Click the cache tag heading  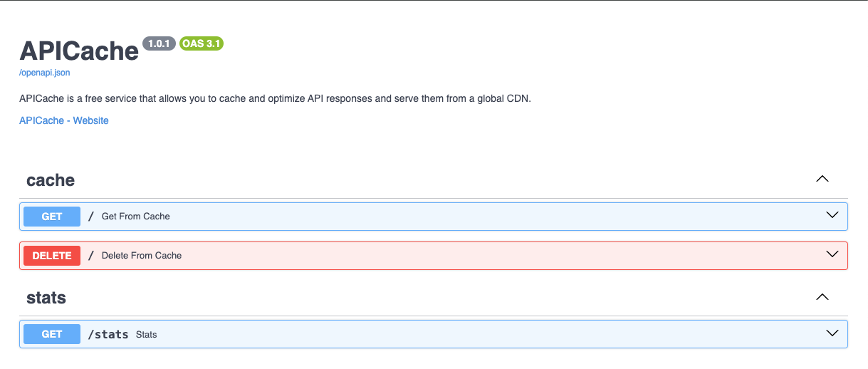pos(51,180)
